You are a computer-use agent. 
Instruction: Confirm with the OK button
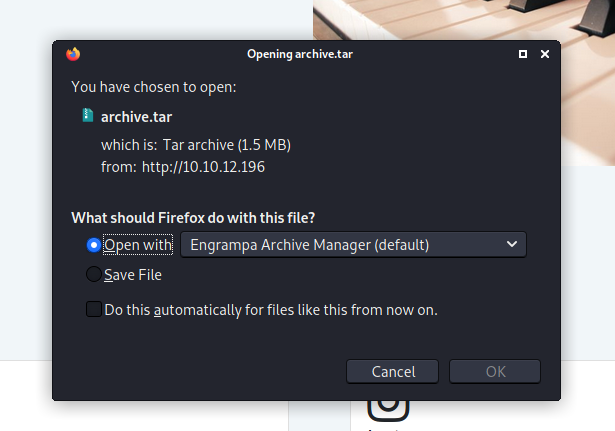click(495, 372)
